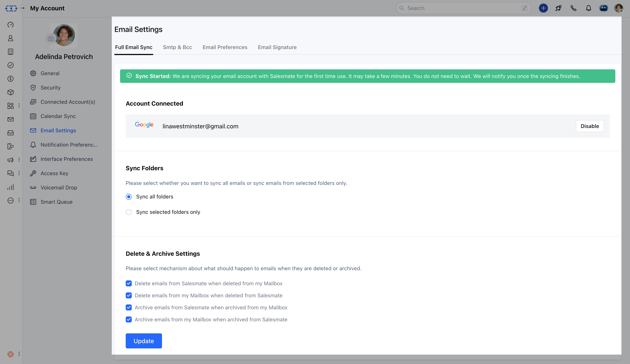Uncheck 'Delete emails from Salesmate when deleted from my Mailbox'
630x364 pixels.
[x=129, y=283]
